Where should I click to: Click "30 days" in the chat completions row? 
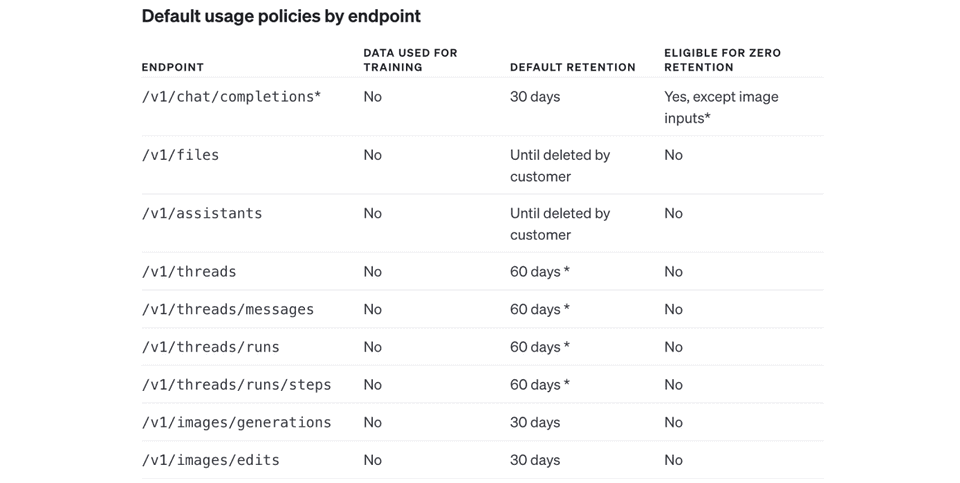[x=535, y=97]
